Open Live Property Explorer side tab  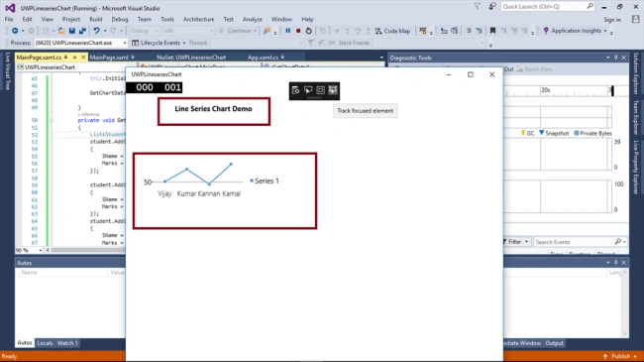636,167
